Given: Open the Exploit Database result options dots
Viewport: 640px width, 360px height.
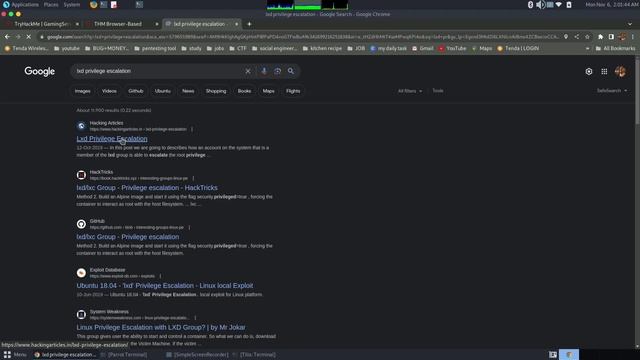Looking at the screenshot, I should click(x=160, y=276).
